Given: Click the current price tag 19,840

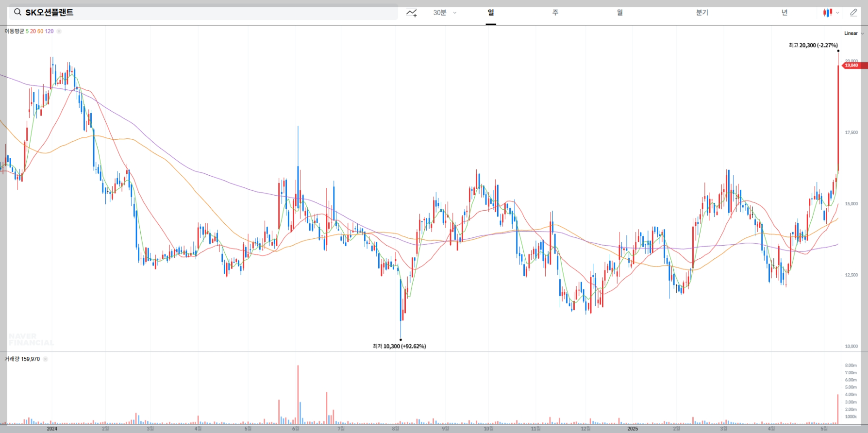Looking at the screenshot, I should coord(854,66).
